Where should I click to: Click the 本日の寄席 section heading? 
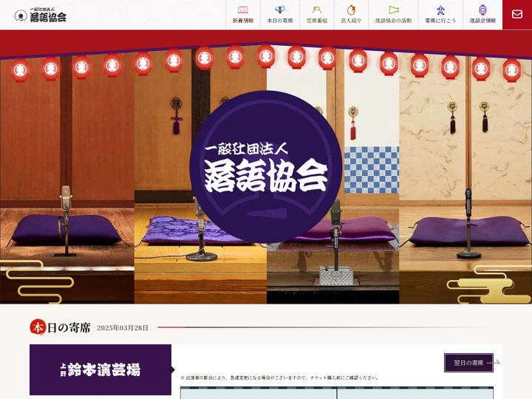click(x=61, y=328)
